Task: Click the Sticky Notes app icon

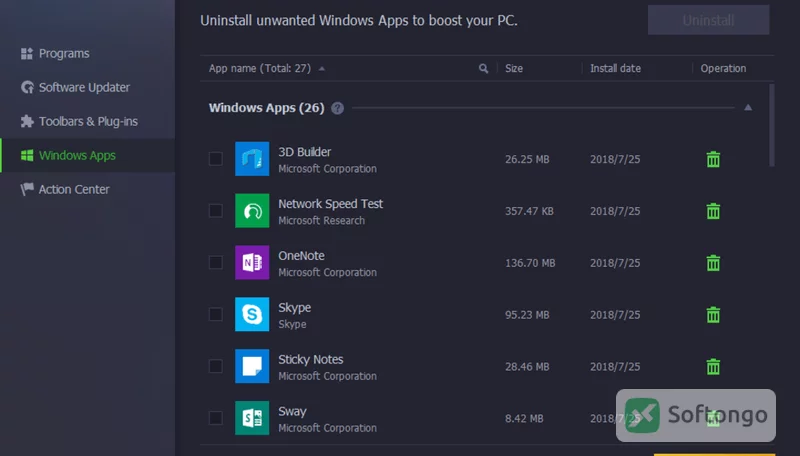Action: pyautogui.click(x=252, y=366)
